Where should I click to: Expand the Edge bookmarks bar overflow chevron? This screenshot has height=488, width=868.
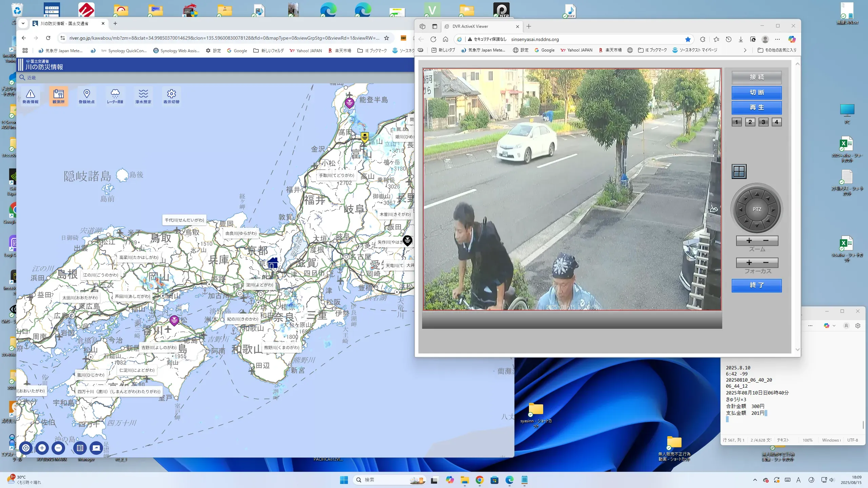(x=745, y=50)
